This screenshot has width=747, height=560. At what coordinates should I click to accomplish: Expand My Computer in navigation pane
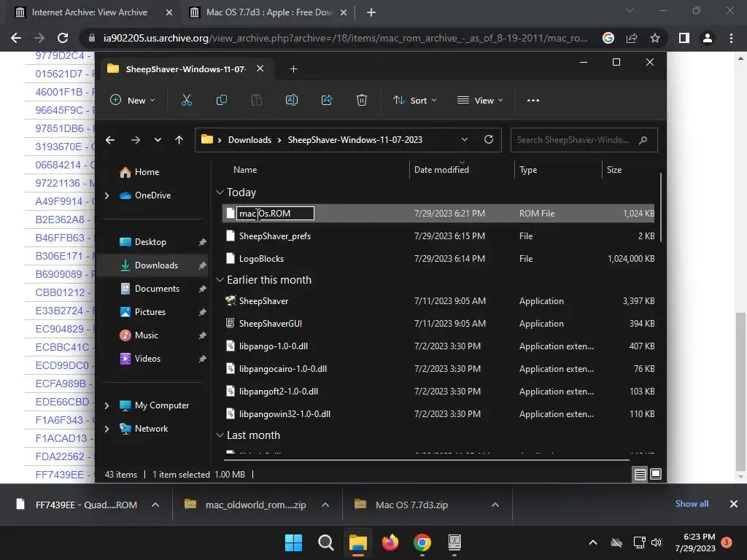(x=107, y=405)
